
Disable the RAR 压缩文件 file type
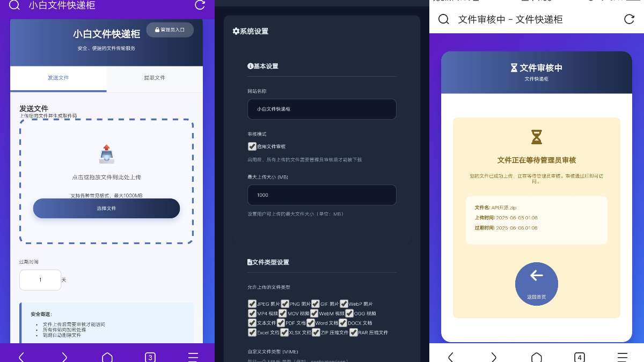click(354, 333)
